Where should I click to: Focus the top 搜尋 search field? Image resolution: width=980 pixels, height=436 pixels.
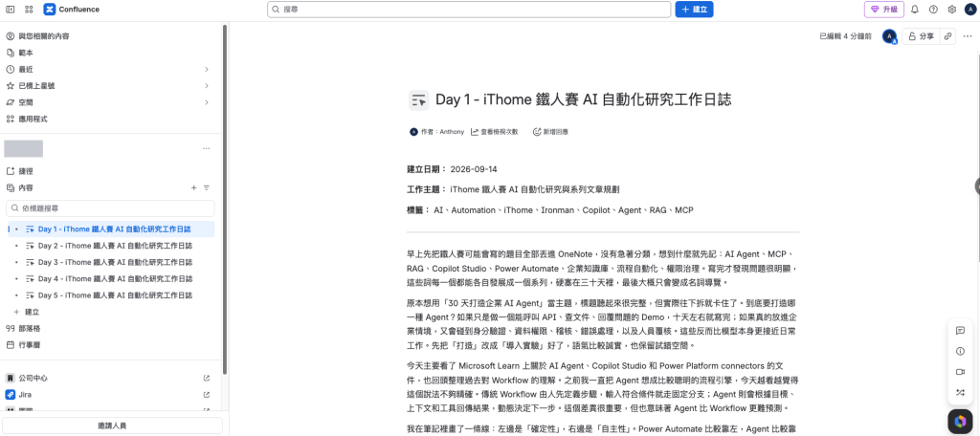click(469, 10)
